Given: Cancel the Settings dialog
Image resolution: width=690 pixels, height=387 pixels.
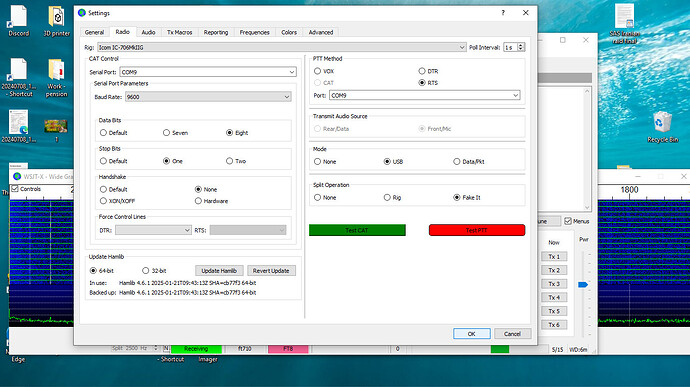Looking at the screenshot, I should 512,334.
